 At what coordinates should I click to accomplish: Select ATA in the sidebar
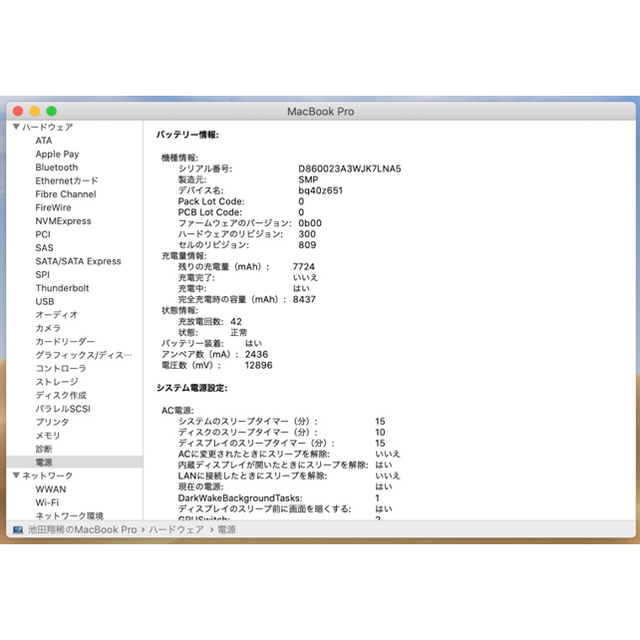pos(44,140)
